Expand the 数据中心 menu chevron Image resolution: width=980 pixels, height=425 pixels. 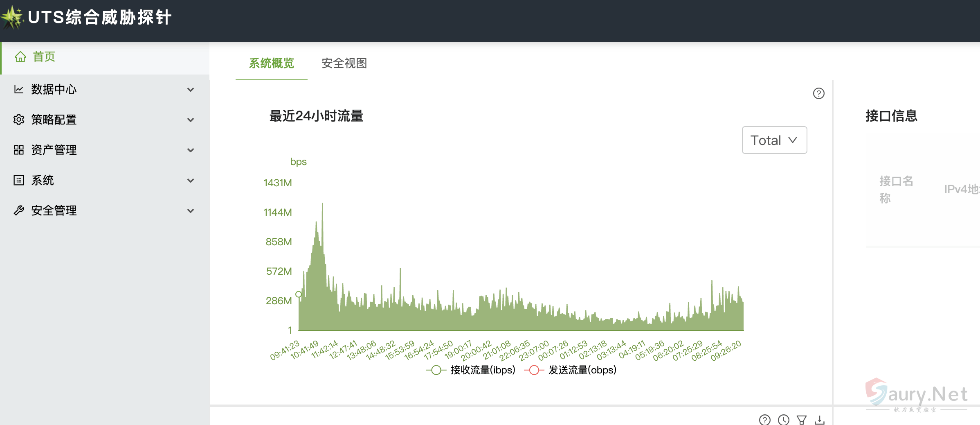191,89
